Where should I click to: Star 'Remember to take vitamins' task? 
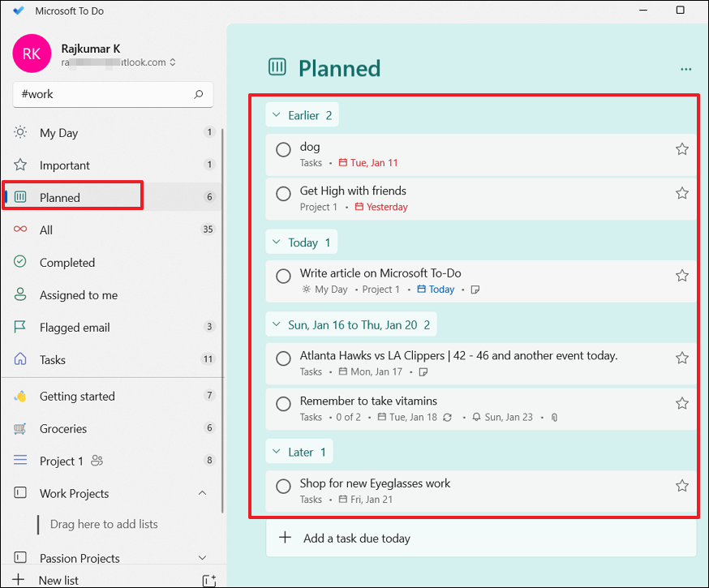[x=682, y=403]
